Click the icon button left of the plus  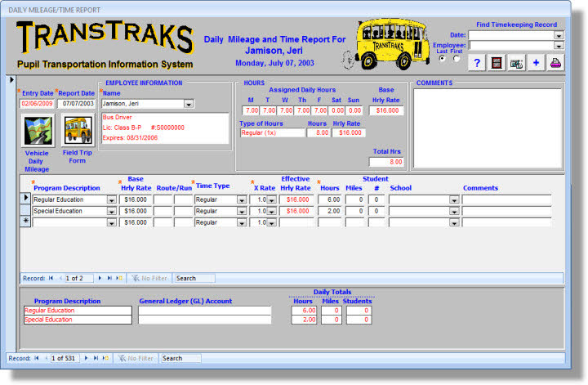[516, 63]
